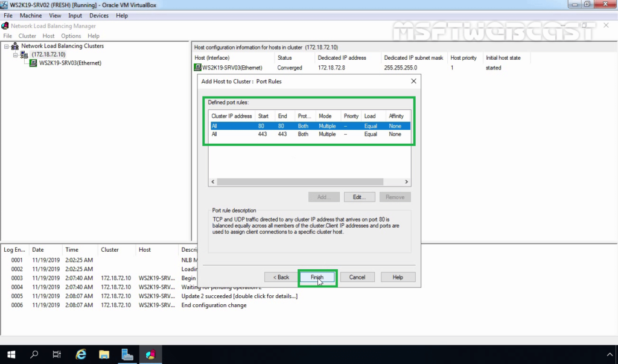
Task: Select log entry 0001 row
Action: [x=100, y=260]
